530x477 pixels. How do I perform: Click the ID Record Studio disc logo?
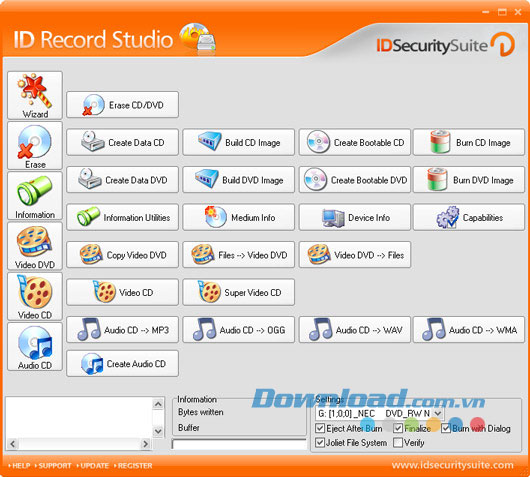pyautogui.click(x=198, y=39)
